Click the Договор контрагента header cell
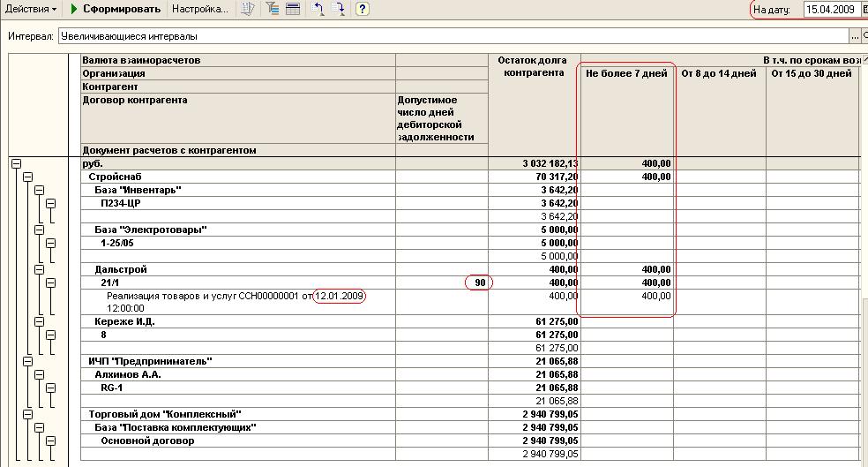 pos(238,118)
